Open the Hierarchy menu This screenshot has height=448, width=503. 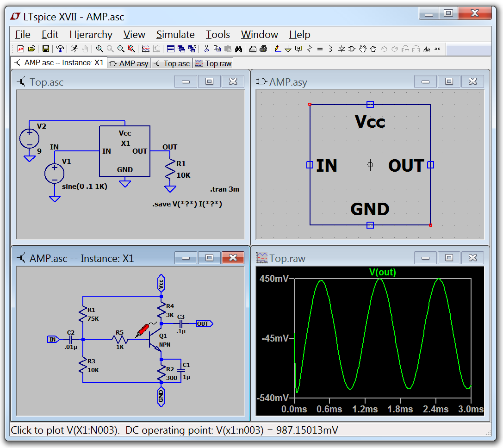point(91,35)
